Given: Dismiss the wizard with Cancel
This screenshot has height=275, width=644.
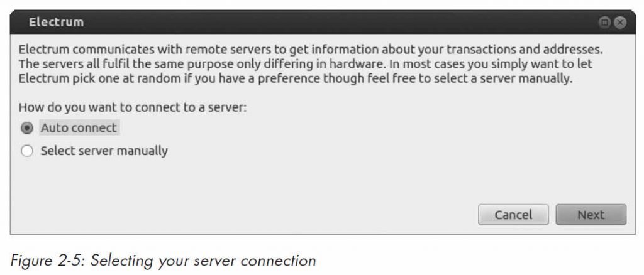Looking at the screenshot, I should 513,215.
